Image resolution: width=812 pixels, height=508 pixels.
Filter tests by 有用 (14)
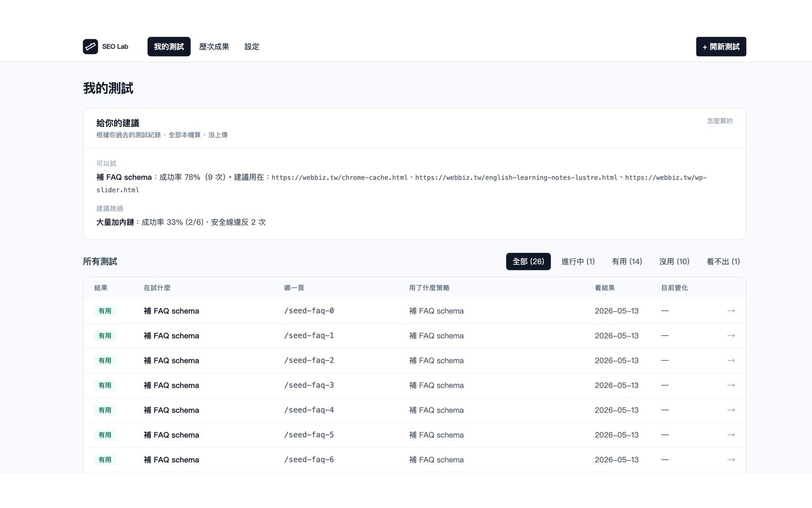pos(627,261)
